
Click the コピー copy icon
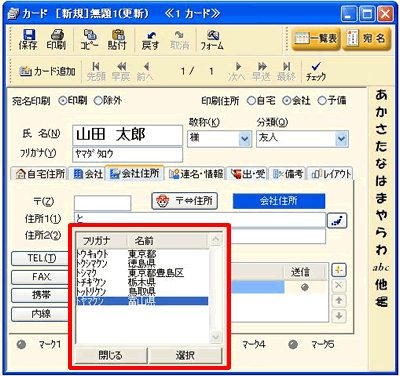[89, 39]
